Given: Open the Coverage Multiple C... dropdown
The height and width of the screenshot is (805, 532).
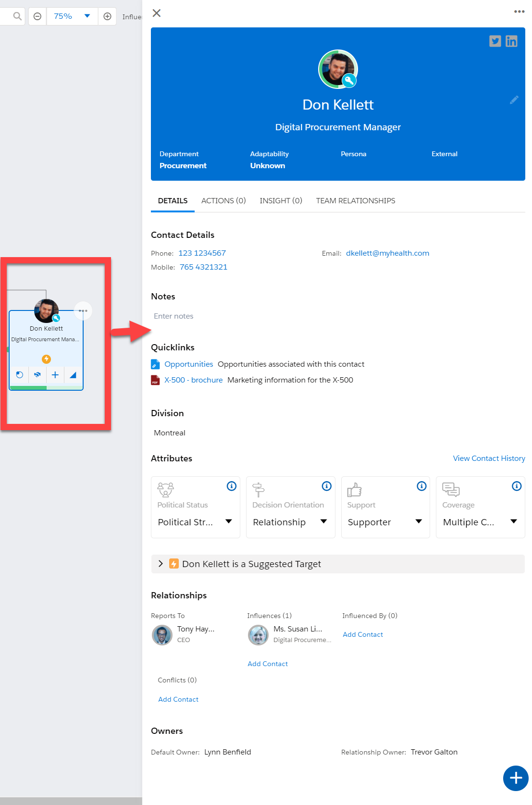Looking at the screenshot, I should tap(480, 522).
